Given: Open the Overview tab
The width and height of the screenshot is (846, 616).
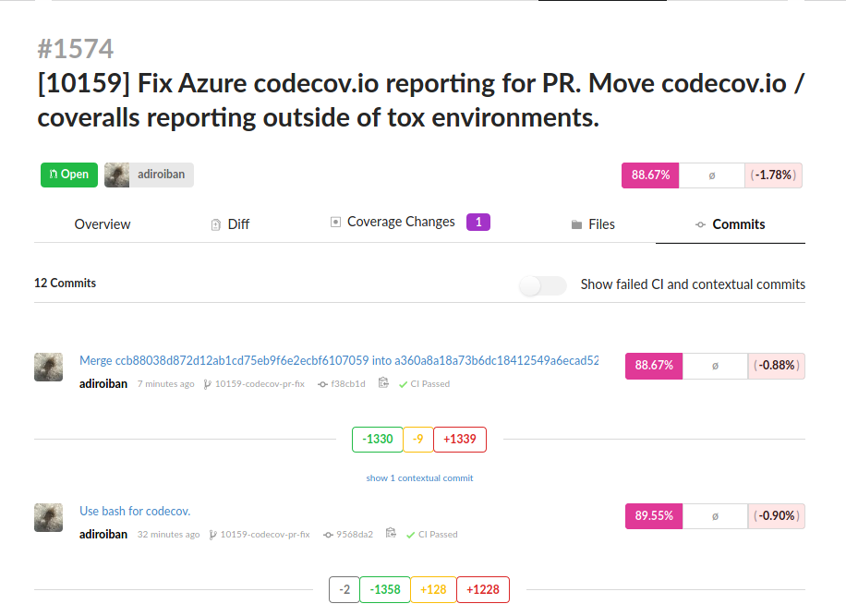Looking at the screenshot, I should 103,224.
